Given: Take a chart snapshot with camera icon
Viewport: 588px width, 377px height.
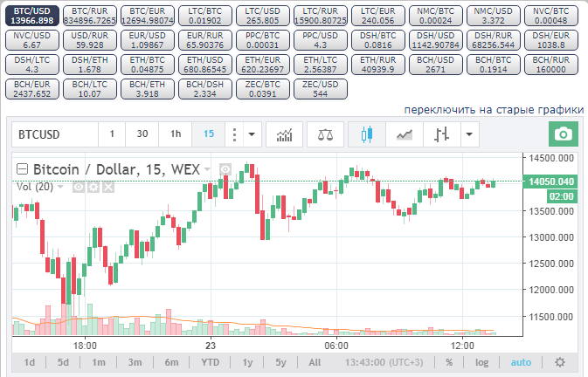Looking at the screenshot, I should pyautogui.click(x=564, y=134).
